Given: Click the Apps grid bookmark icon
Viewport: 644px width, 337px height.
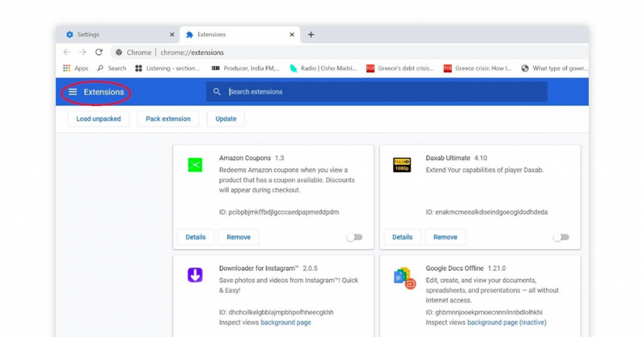Looking at the screenshot, I should pos(67,68).
